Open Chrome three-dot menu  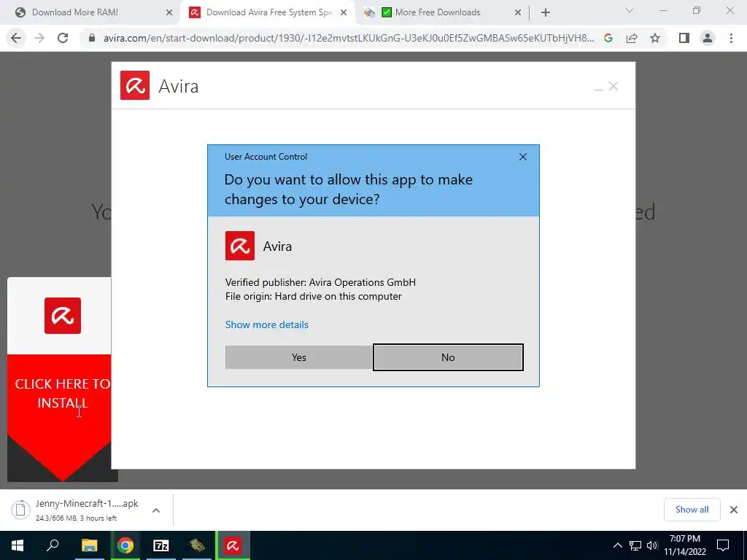click(731, 38)
